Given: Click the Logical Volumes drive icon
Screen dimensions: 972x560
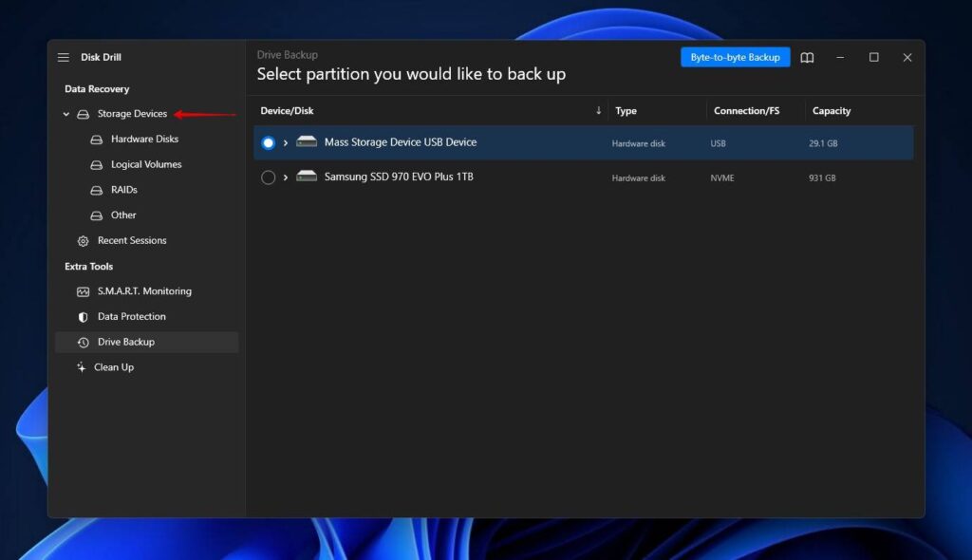Looking at the screenshot, I should pos(97,164).
